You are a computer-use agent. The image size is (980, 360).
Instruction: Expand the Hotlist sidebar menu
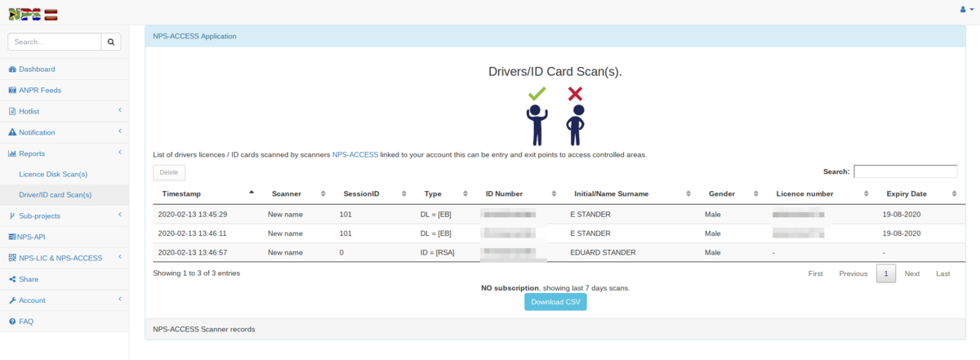pos(29,111)
